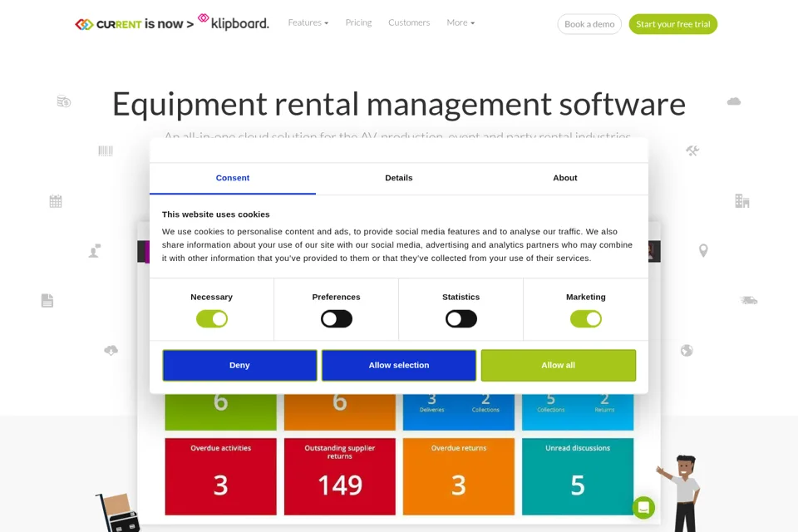Open the green chat widget

(x=643, y=508)
